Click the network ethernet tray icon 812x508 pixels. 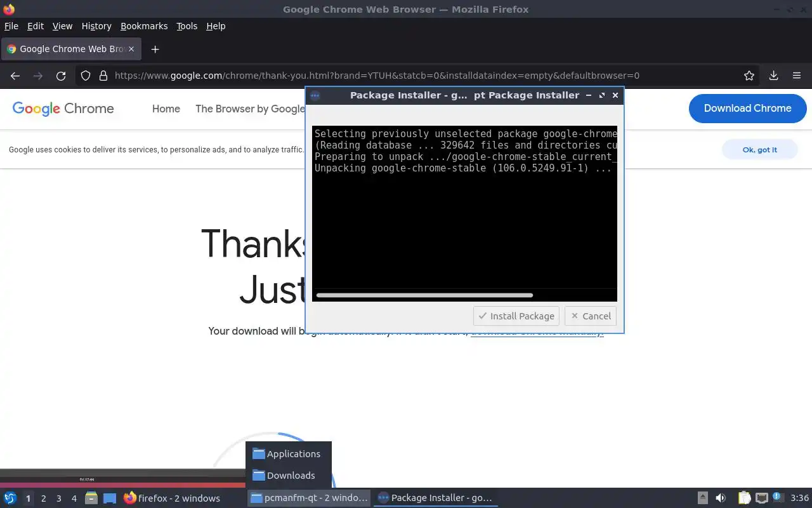[x=762, y=498]
